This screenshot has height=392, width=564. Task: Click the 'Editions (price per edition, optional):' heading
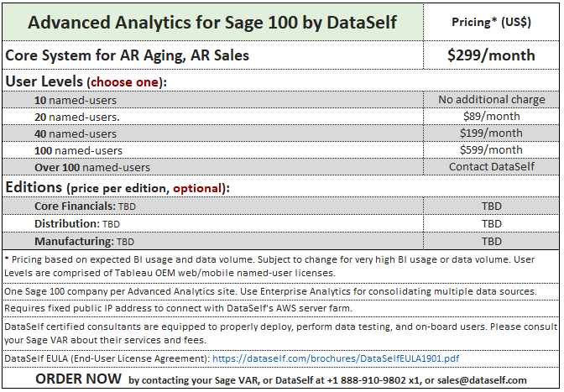coord(117,188)
